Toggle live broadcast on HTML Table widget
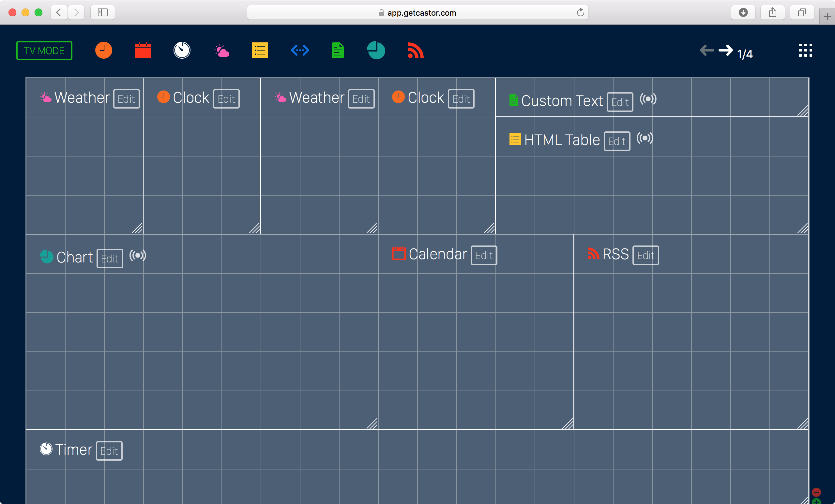The image size is (835, 504). pyautogui.click(x=645, y=138)
